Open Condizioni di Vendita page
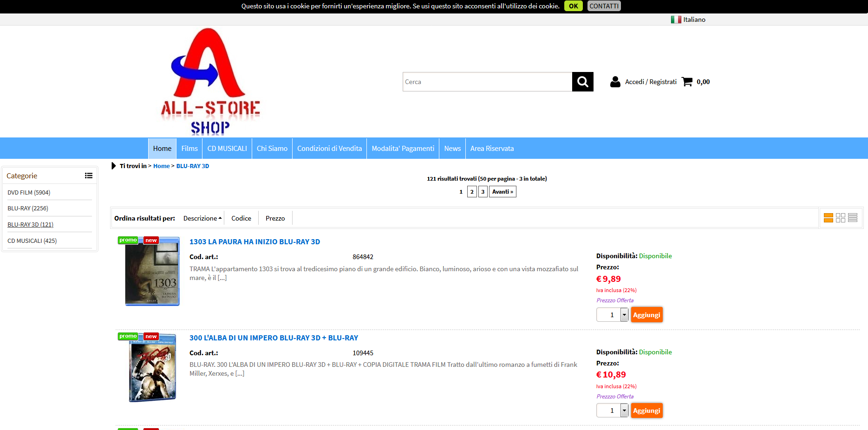The image size is (868, 430). 330,149
